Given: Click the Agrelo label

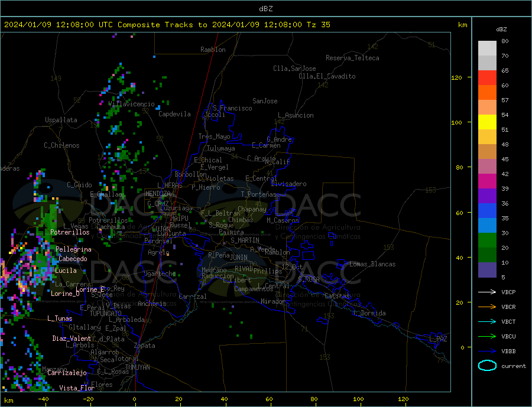Looking at the screenshot, I should point(159,253).
